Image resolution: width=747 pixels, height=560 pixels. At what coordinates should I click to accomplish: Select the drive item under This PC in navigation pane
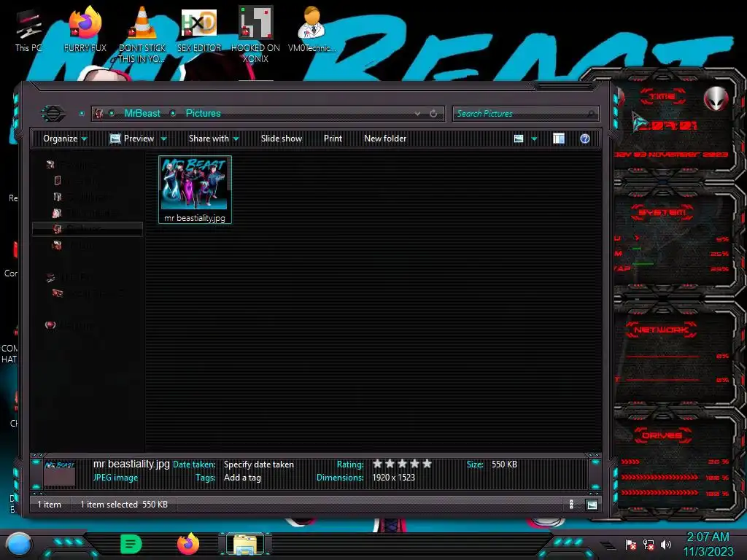point(88,293)
